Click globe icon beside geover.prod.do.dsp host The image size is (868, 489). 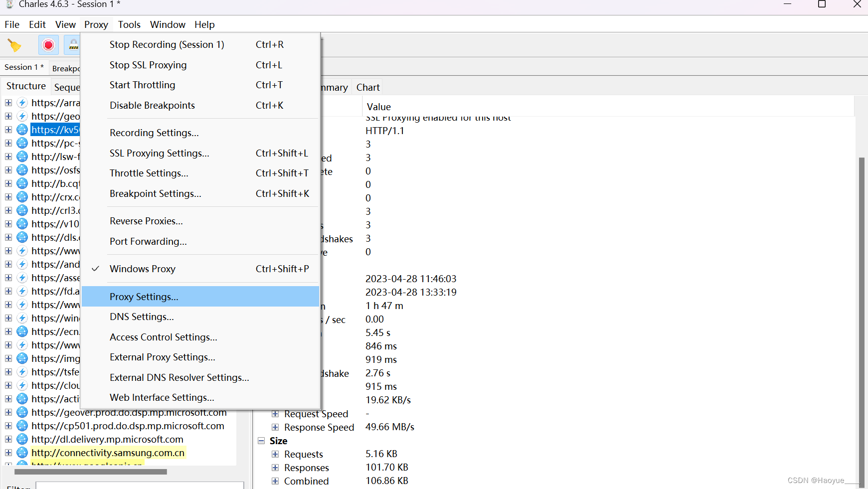(x=22, y=412)
